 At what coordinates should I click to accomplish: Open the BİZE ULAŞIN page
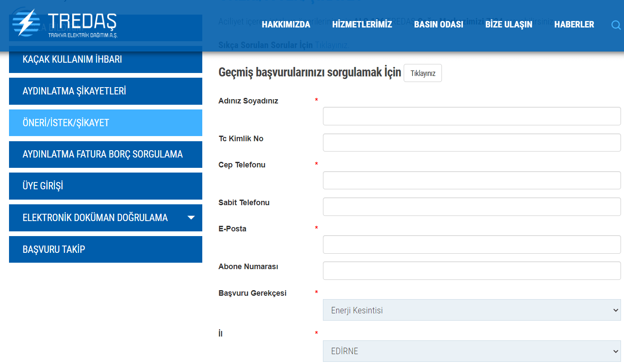click(x=508, y=24)
